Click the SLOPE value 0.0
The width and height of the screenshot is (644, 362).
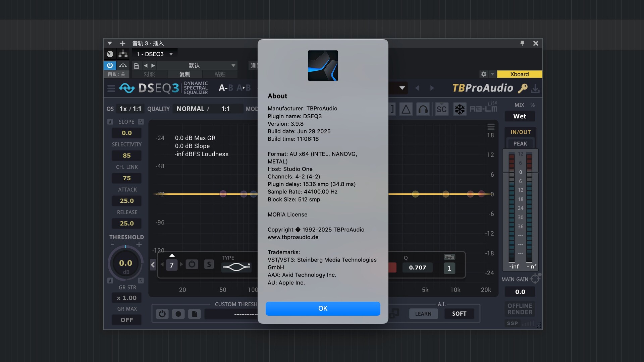(126, 133)
